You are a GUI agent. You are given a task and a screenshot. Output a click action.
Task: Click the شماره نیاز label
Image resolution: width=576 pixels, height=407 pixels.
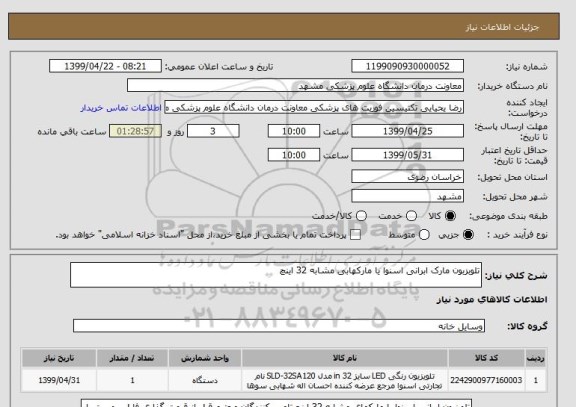pos(526,67)
